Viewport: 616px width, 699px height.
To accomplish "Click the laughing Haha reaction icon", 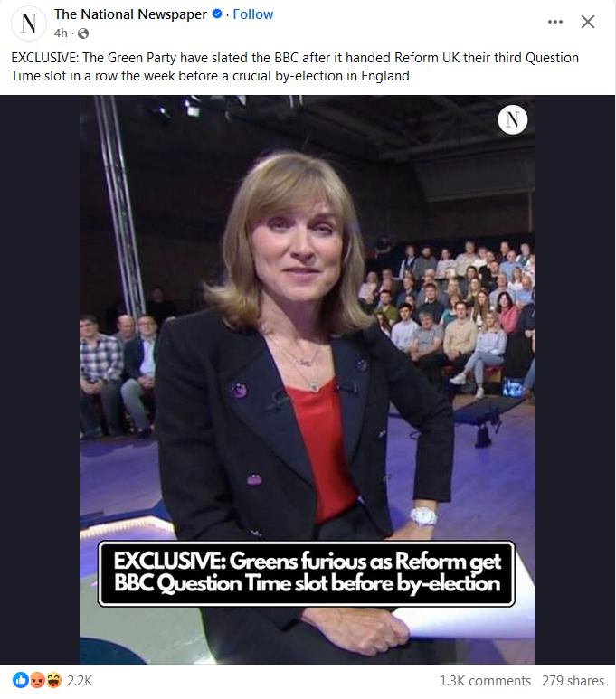I will click(53, 680).
